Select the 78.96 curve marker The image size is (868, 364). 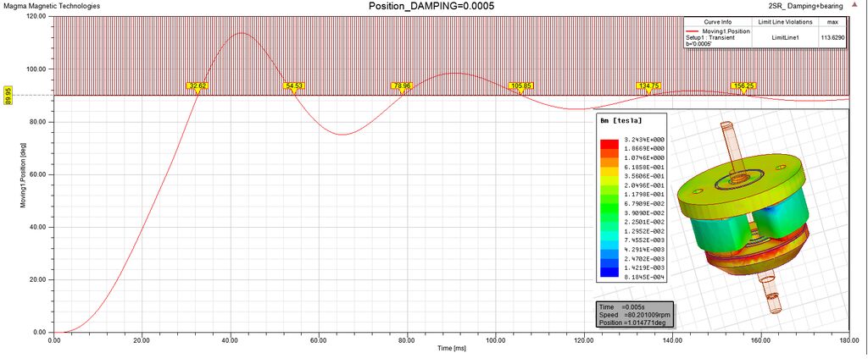point(402,85)
